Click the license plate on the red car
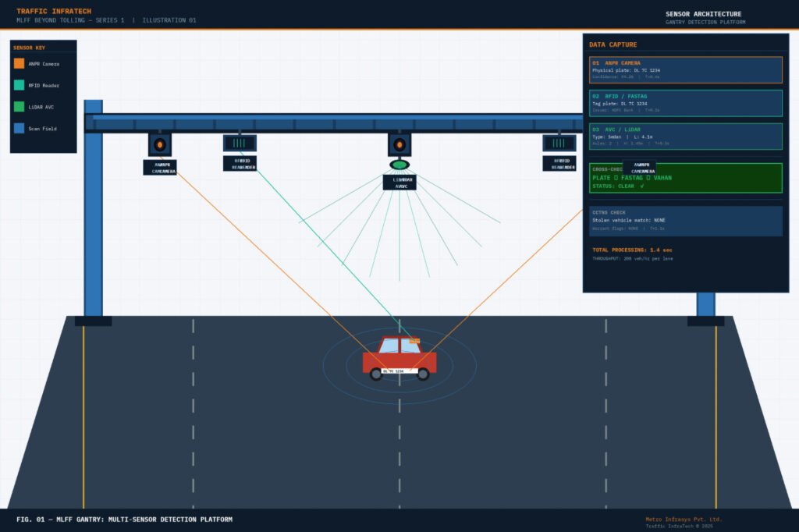799x532 pixels. pyautogui.click(x=392, y=371)
